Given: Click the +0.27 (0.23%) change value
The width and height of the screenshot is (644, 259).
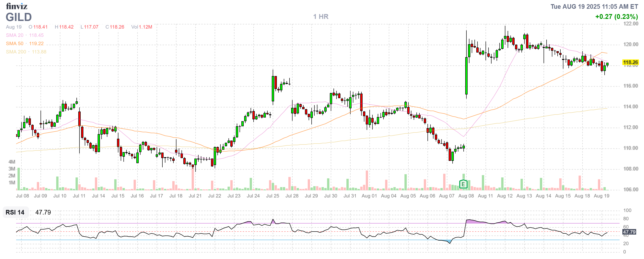Looking at the screenshot, I should pos(616,17).
